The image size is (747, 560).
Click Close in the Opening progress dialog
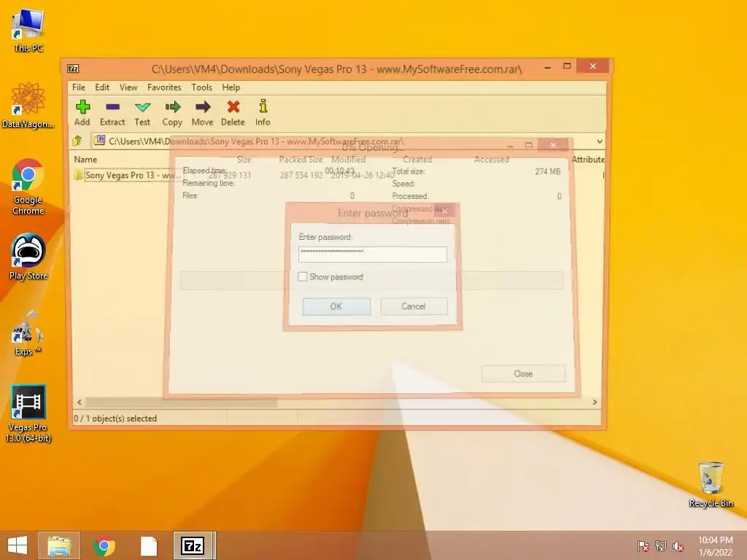[x=524, y=374]
